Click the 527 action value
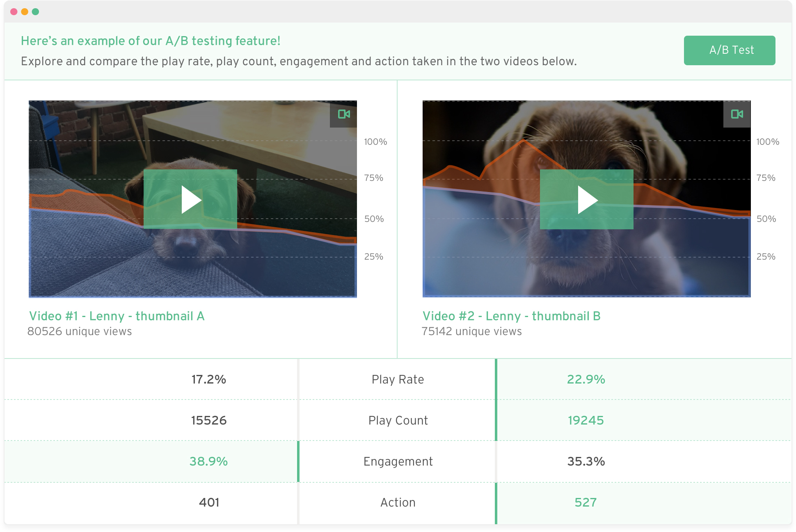 586,502
